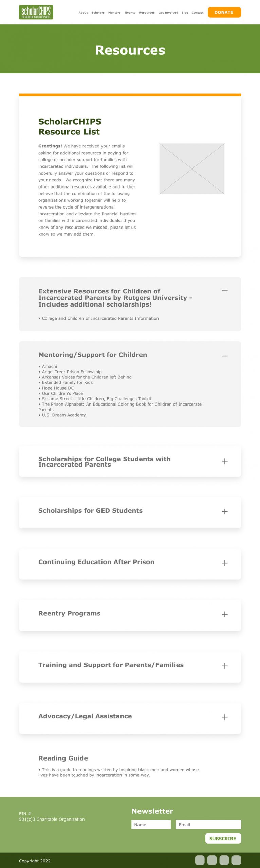Click the last social icon in footer
This screenshot has width=260, height=868.
(236, 860)
